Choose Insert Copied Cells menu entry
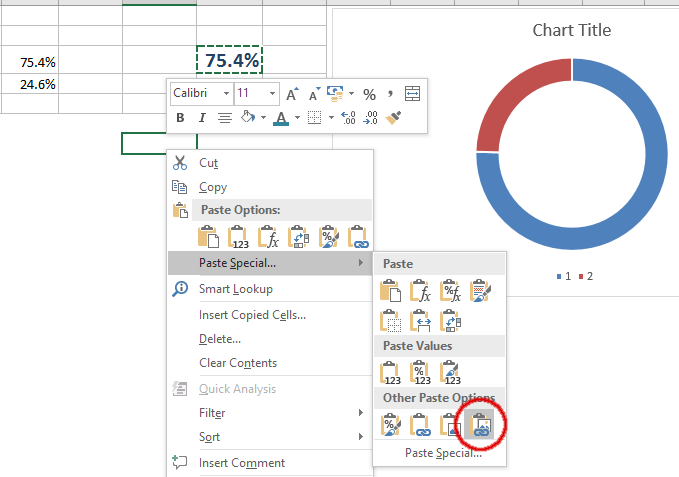This screenshot has width=679, height=477. pyautogui.click(x=252, y=315)
